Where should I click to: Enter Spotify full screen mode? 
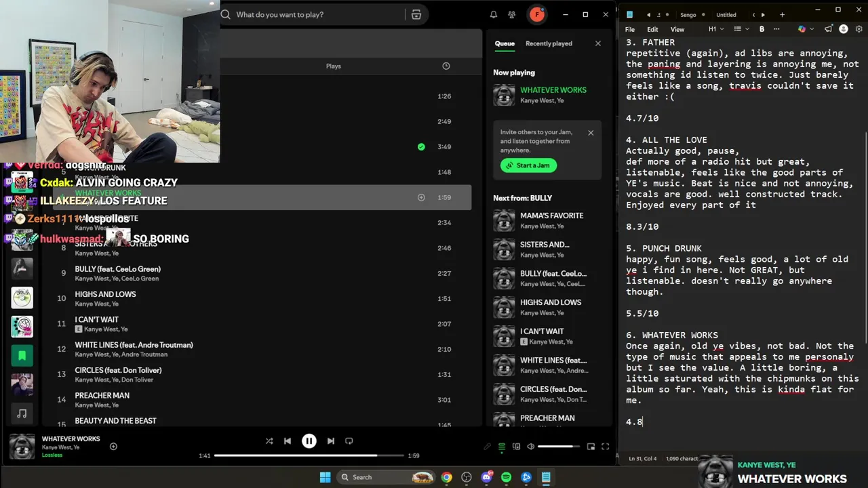pos(605,447)
